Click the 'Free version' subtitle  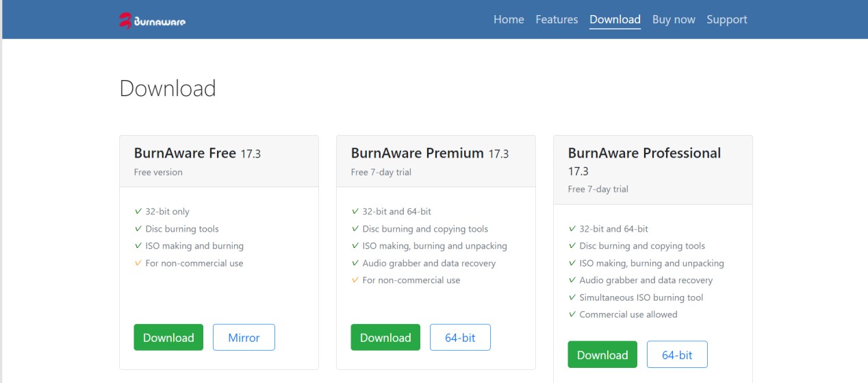[158, 172]
